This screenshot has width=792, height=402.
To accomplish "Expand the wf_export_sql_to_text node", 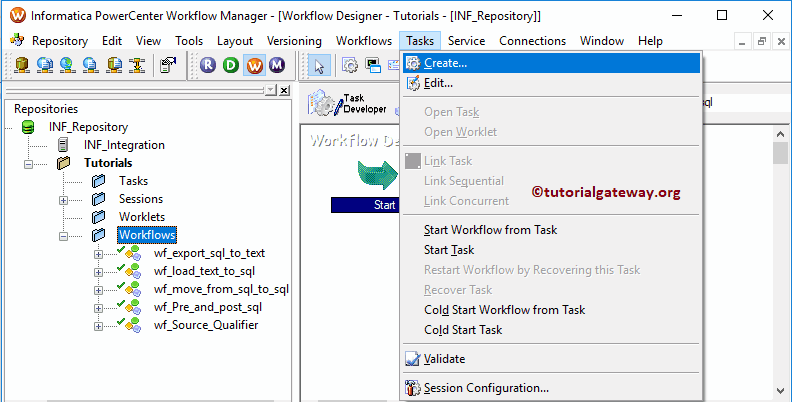I will [x=98, y=254].
